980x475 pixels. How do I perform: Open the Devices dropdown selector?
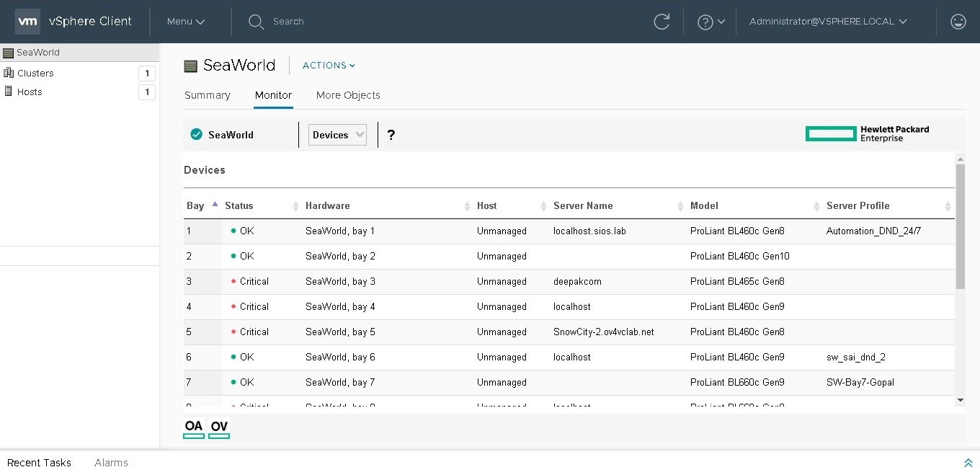tap(337, 135)
